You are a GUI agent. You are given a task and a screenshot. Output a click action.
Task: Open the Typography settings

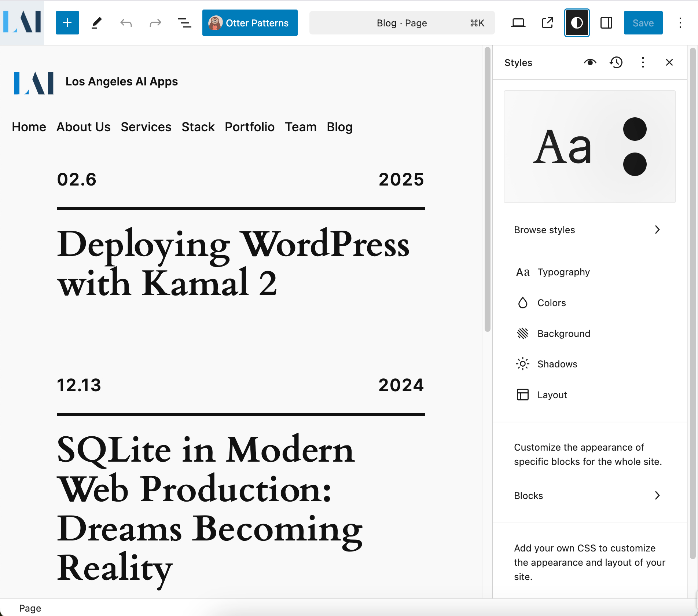[563, 272]
